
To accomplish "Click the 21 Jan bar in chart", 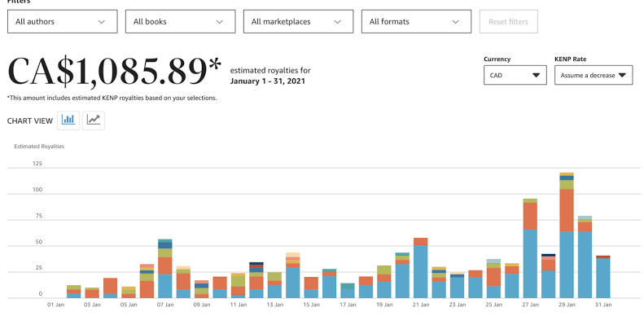I will pos(421,268).
